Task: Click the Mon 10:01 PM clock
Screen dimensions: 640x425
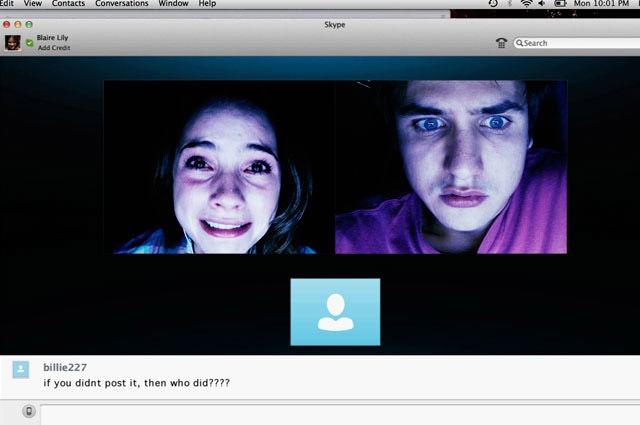Action: 601,3
